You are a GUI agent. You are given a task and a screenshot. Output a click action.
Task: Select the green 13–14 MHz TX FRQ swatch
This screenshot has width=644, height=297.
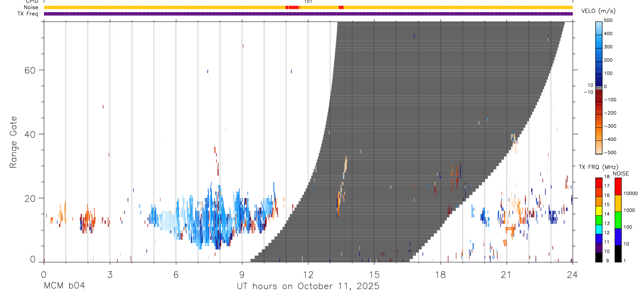599,219
